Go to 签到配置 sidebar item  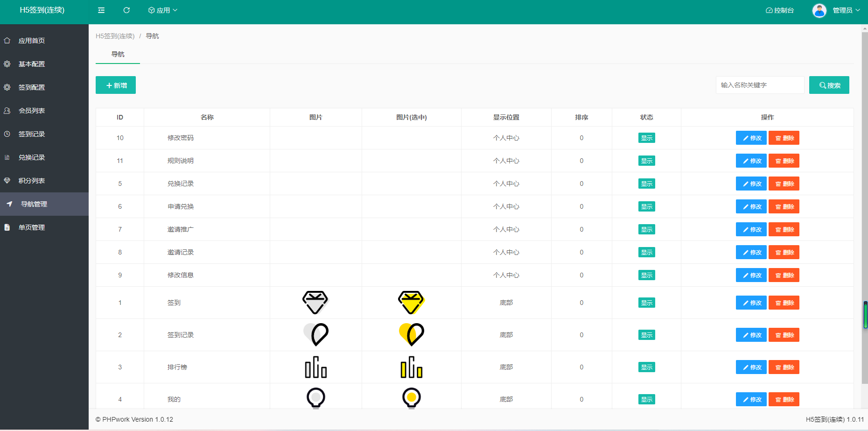[x=44, y=87]
